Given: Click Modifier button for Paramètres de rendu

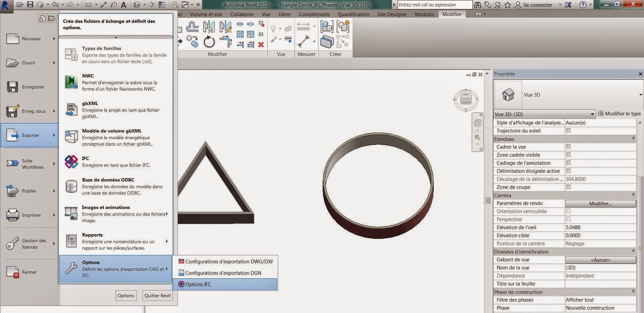Looking at the screenshot, I should [601, 203].
